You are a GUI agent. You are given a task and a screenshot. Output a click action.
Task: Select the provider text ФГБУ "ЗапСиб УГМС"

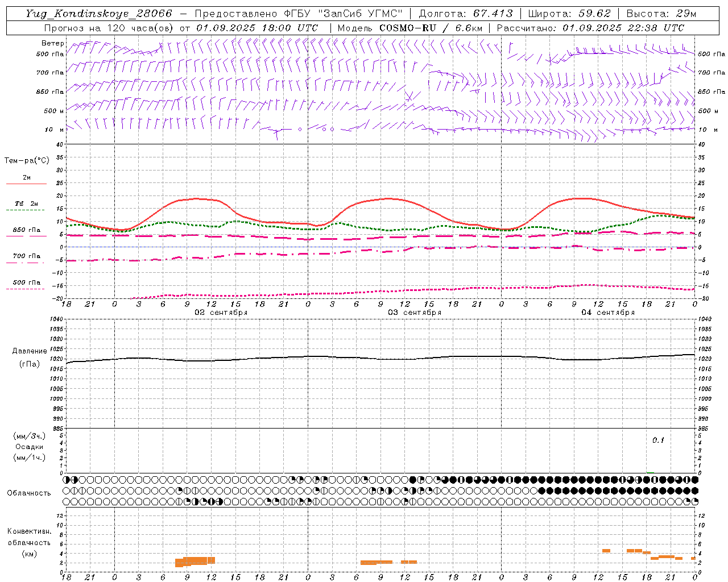point(342,14)
